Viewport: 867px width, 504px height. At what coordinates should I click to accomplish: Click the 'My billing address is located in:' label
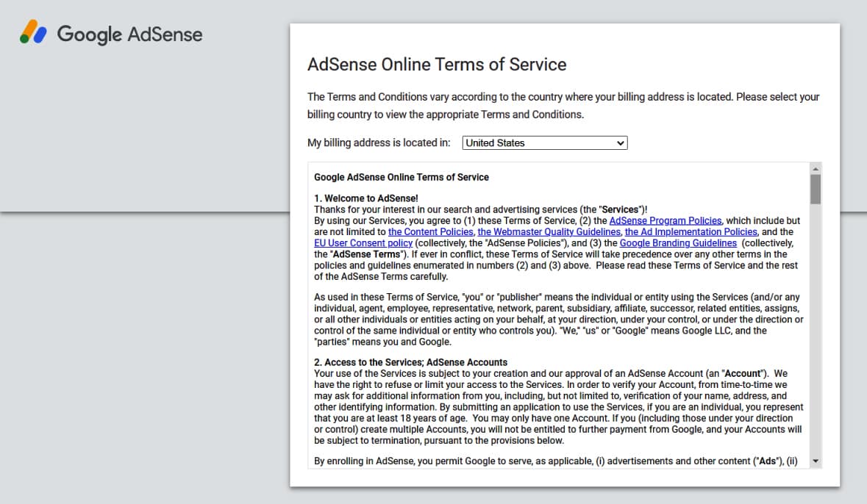click(x=379, y=143)
